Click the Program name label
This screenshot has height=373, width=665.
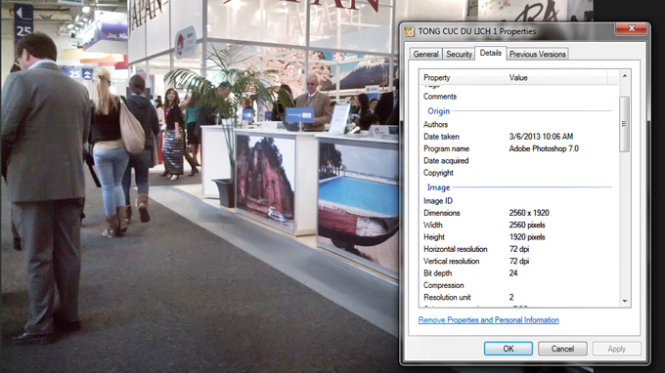(446, 149)
